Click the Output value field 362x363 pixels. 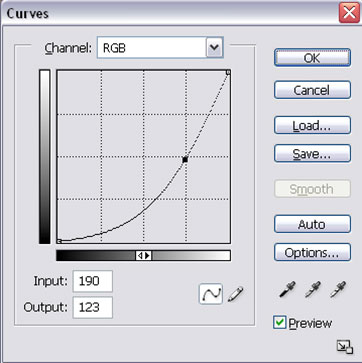point(93,307)
